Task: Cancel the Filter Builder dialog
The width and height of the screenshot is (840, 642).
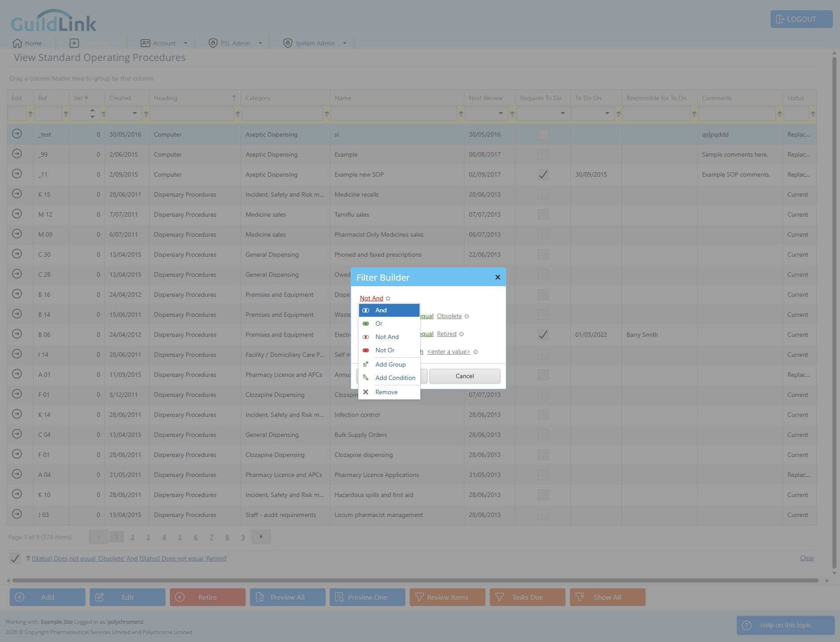Action: point(464,376)
